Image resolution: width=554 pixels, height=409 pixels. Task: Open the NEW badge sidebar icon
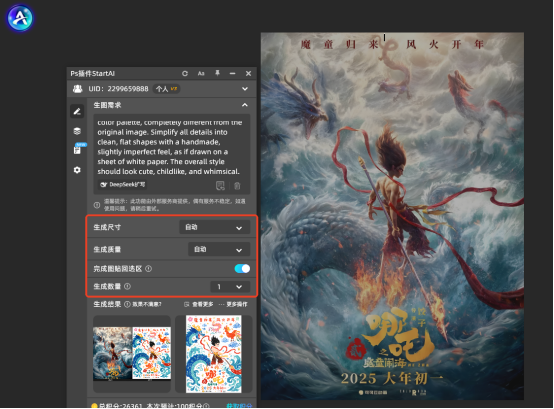78,149
